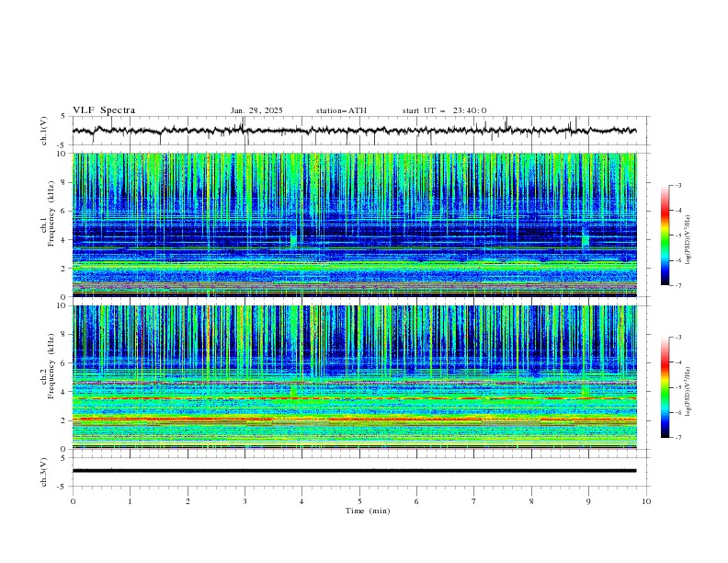Viewport: 728px width, 563px height.
Task: Click the ch.2 spectrogram panel
Action: 355,377
